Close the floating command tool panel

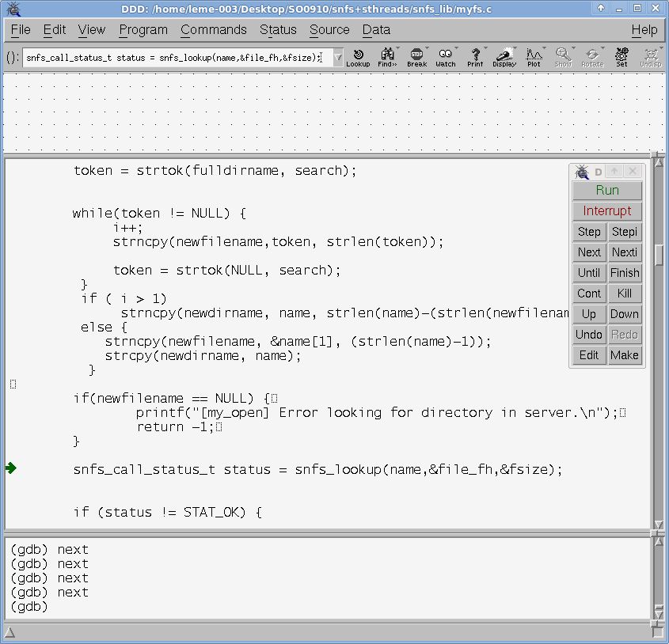pos(633,171)
